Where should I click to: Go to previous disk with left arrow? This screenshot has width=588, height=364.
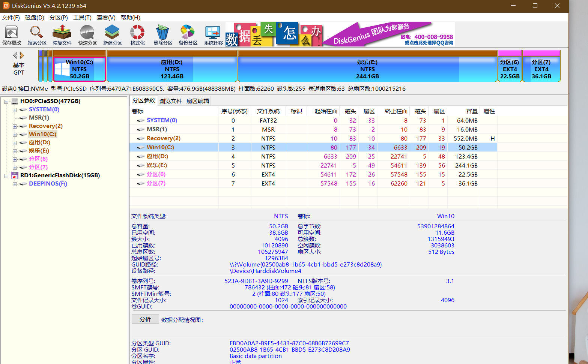(x=15, y=55)
